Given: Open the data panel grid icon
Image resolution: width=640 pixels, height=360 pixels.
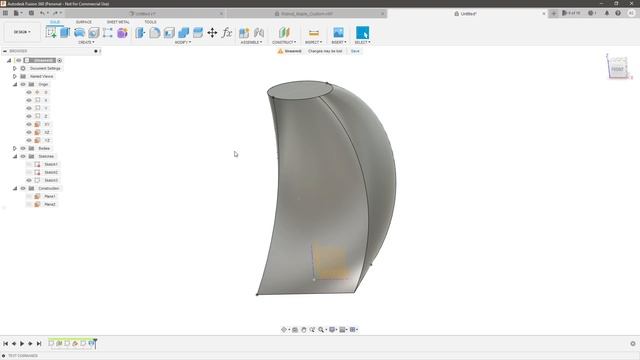Looking at the screenshot, I should (5, 13).
